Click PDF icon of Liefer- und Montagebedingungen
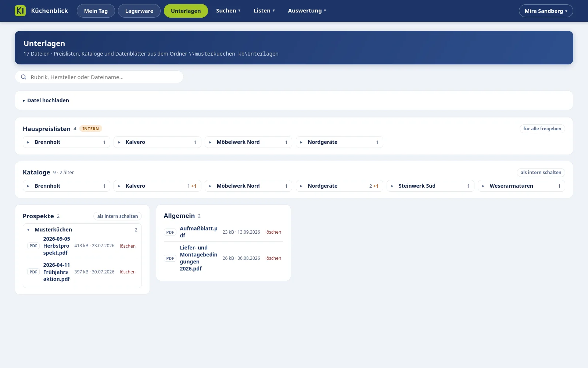 [x=170, y=258]
